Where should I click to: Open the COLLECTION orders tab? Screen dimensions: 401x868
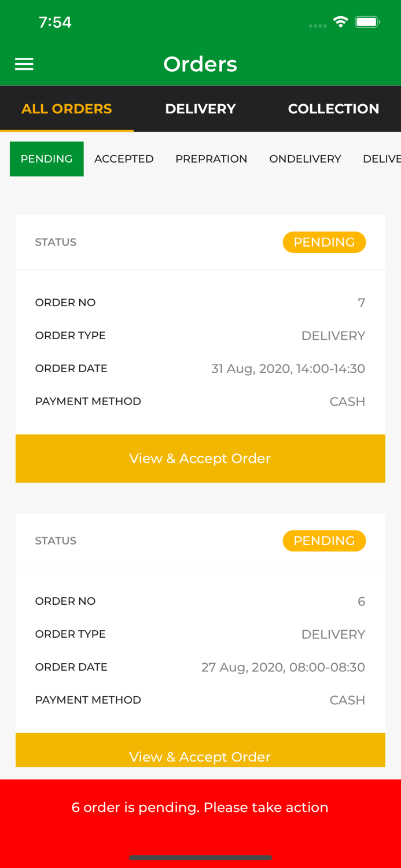coord(334,108)
